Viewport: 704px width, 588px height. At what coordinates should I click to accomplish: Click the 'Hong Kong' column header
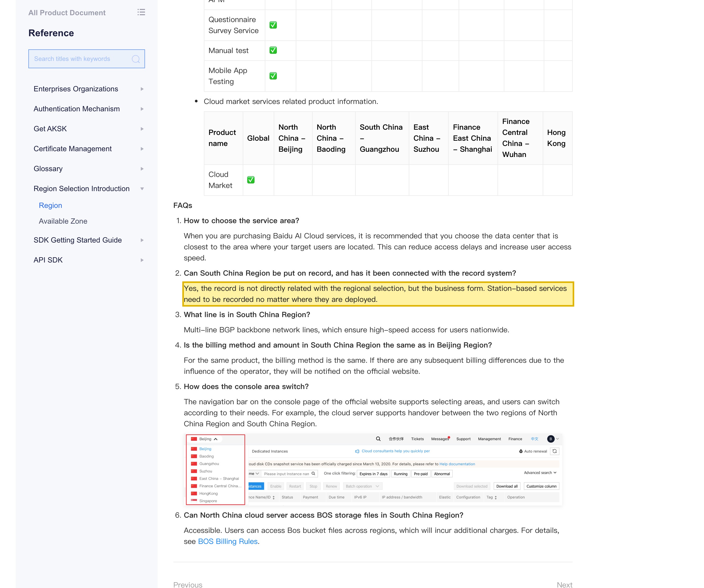557,138
